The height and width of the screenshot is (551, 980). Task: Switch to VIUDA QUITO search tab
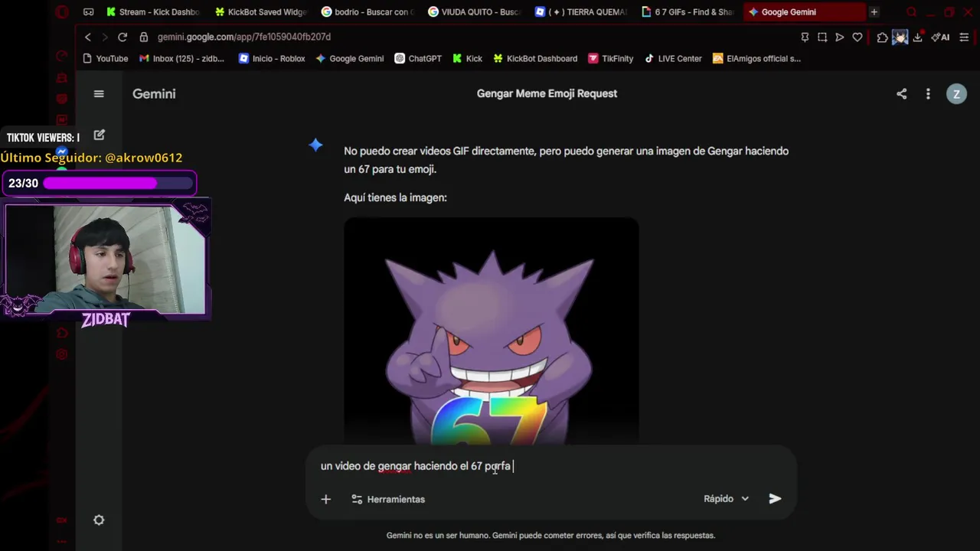[x=474, y=12]
